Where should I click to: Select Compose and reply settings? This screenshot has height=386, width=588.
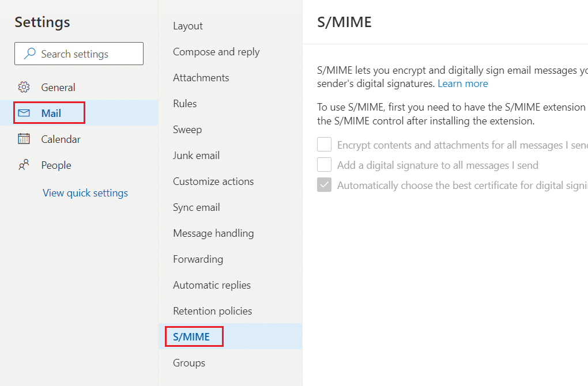click(x=216, y=52)
